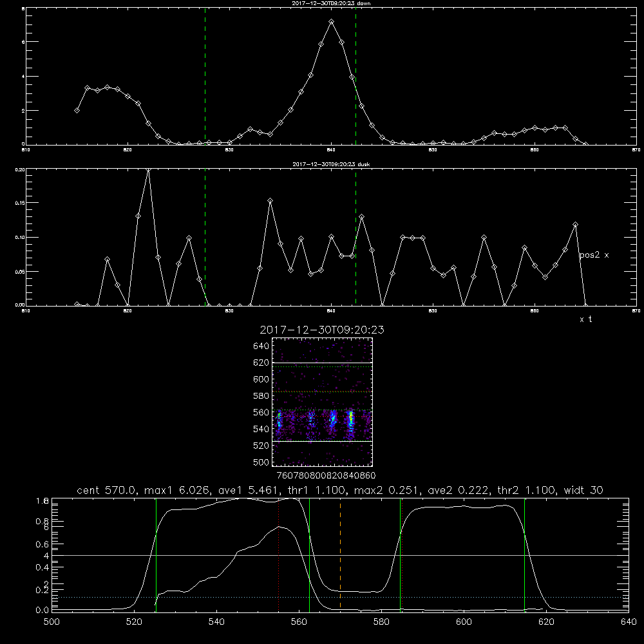Click the "2017-12-30T09:20:23 dawn" plot title
This screenshot has width=644, height=644.
click(x=331, y=3)
